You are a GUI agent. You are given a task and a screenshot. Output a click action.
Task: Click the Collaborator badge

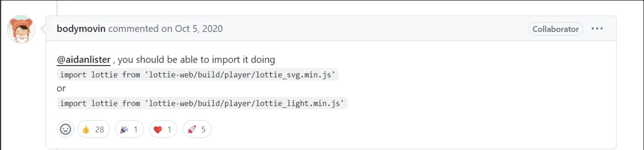(x=555, y=29)
